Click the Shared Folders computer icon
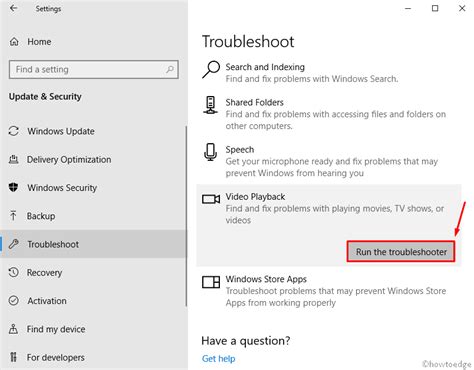 210,105
